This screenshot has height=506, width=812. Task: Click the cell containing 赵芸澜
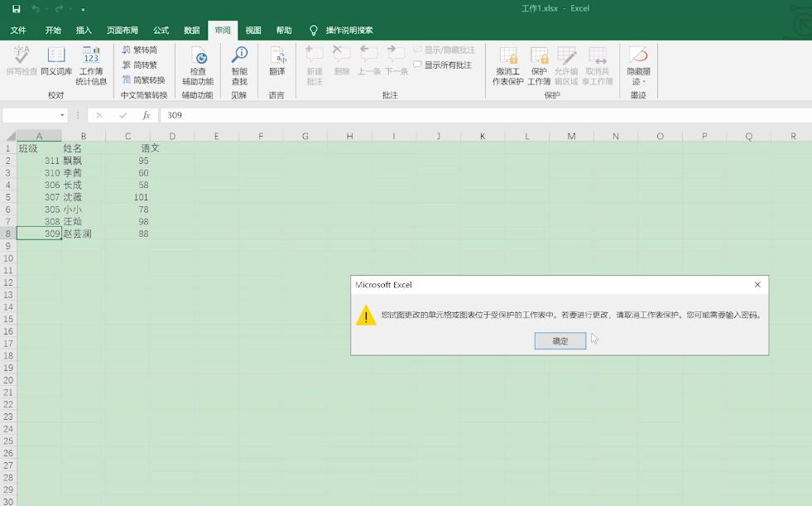(84, 234)
